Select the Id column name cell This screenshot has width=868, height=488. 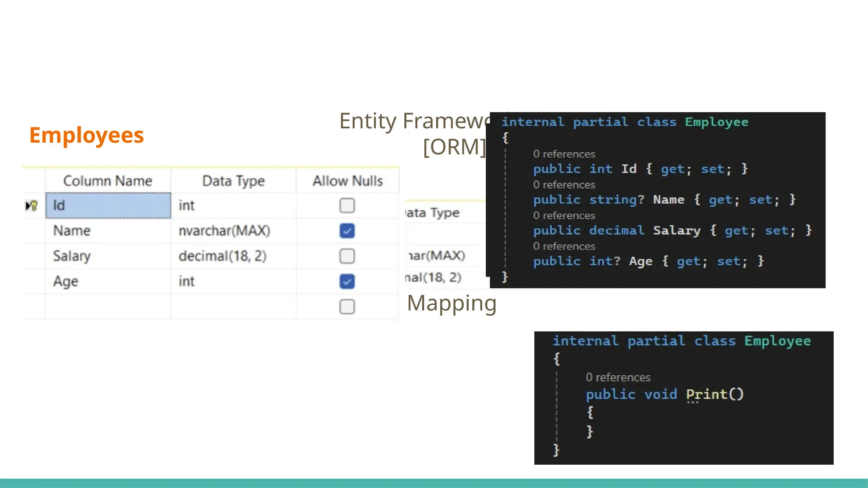point(108,205)
